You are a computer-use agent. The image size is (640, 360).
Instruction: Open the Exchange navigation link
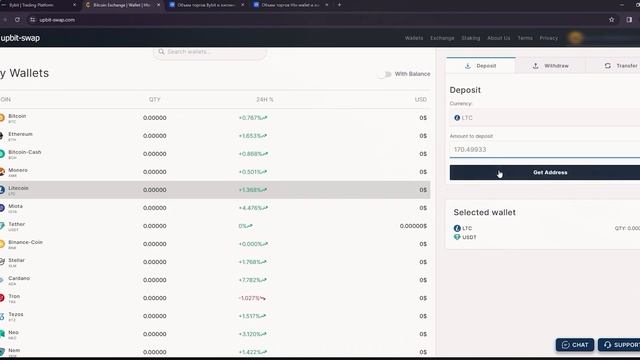(x=442, y=38)
